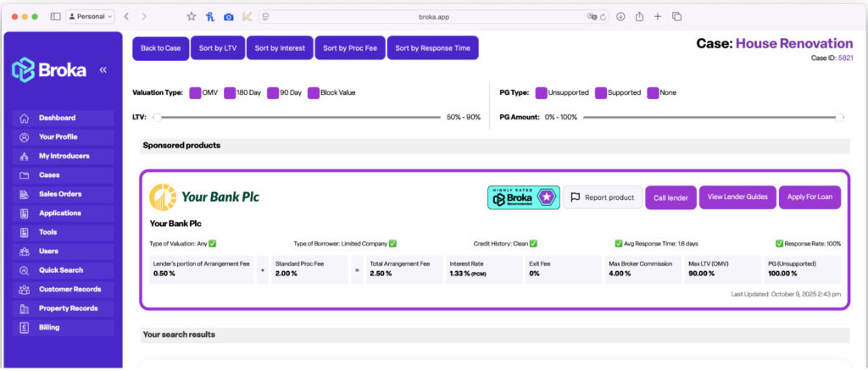Click the LTV slider left handle
The width and height of the screenshot is (868, 371).
tap(158, 117)
